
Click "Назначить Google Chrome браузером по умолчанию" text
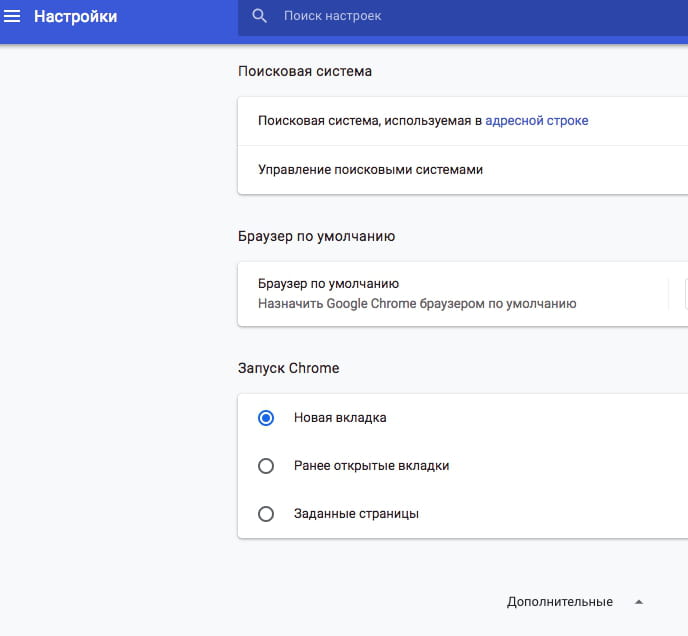tap(417, 304)
